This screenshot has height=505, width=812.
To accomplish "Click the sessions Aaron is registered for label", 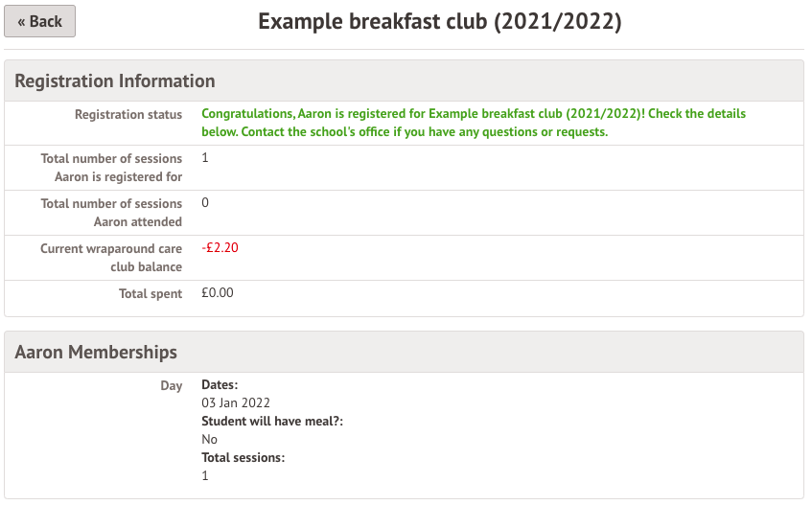I will click(x=111, y=168).
